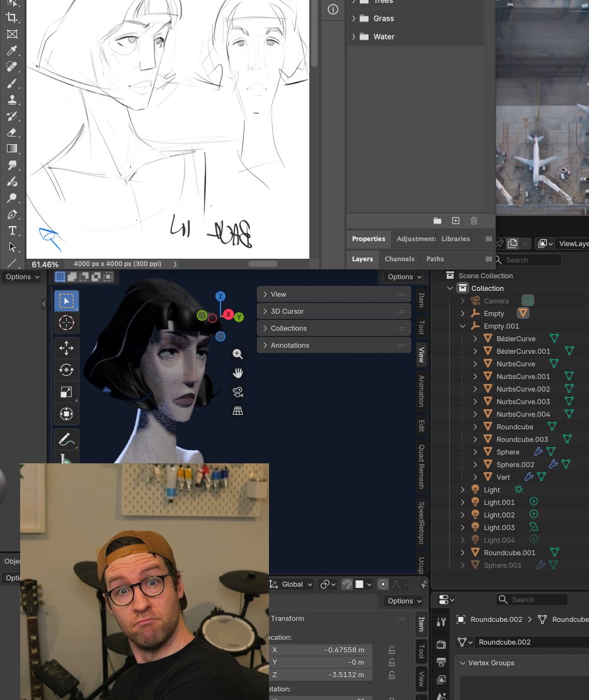This screenshot has height=700, width=589.
Task: Activate Blender's Transform tool
Action: tap(67, 414)
